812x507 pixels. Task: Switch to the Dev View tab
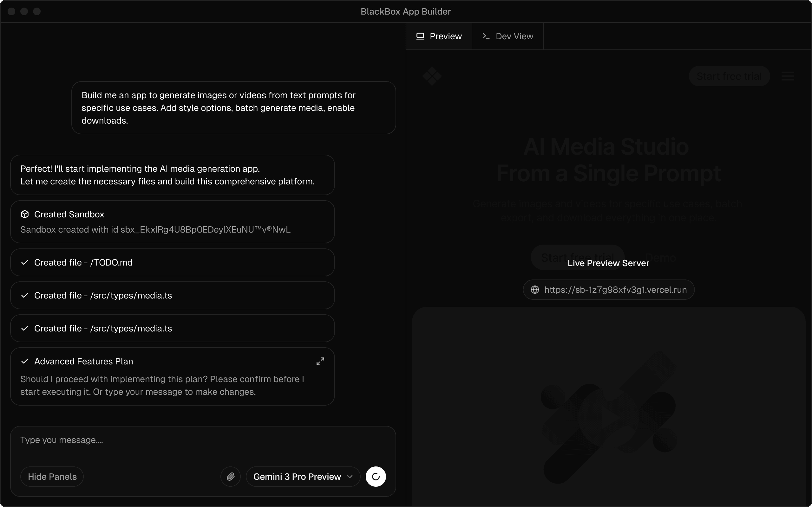[x=507, y=36]
